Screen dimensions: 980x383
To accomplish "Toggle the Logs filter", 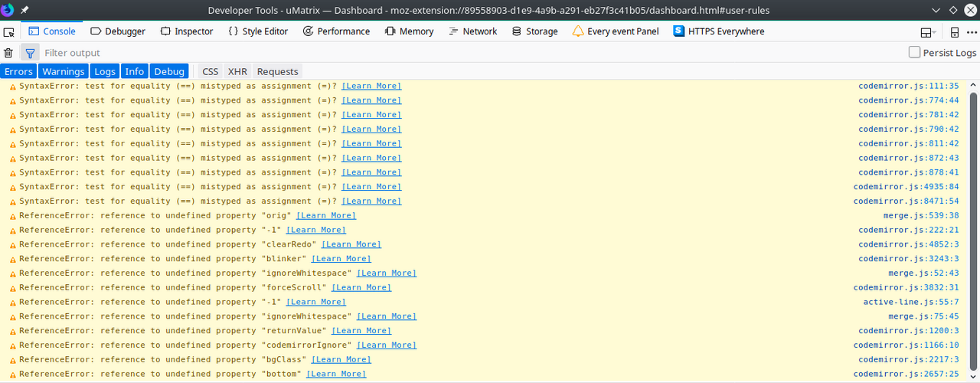I will click(x=105, y=71).
